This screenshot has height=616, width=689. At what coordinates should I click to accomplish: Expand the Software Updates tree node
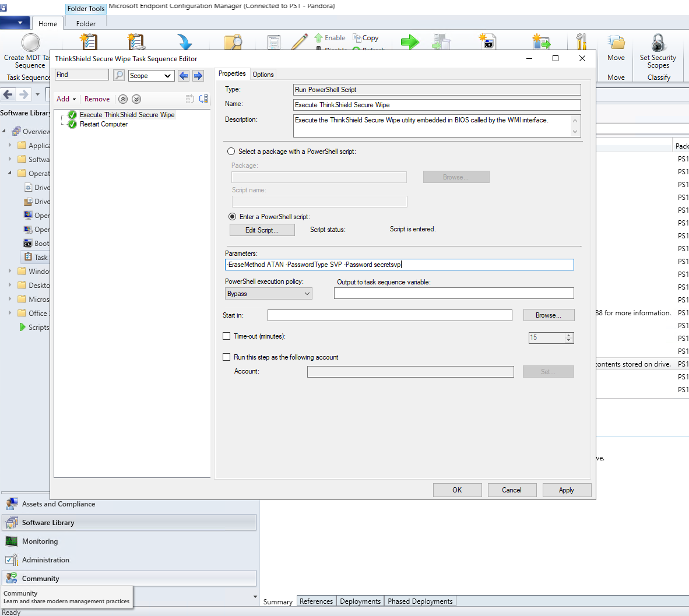click(10, 159)
